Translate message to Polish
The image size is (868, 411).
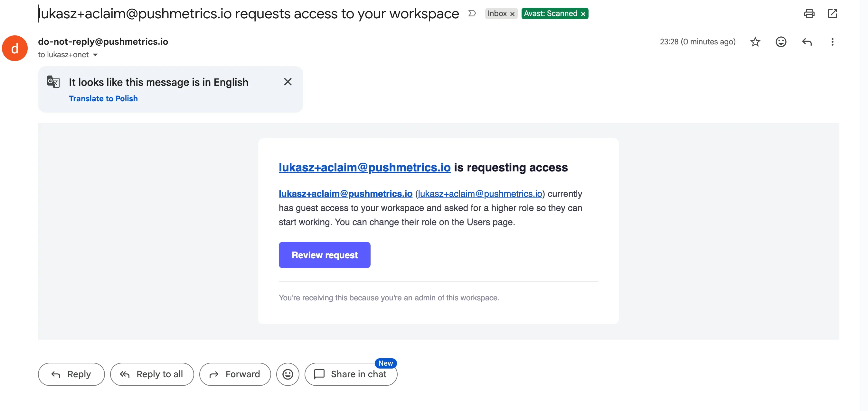click(x=103, y=99)
